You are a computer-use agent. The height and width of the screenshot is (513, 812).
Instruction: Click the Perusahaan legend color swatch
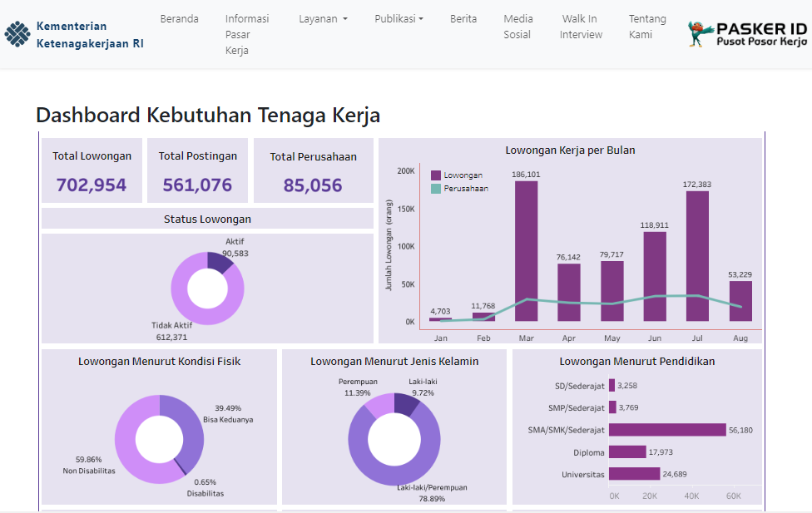(435, 189)
